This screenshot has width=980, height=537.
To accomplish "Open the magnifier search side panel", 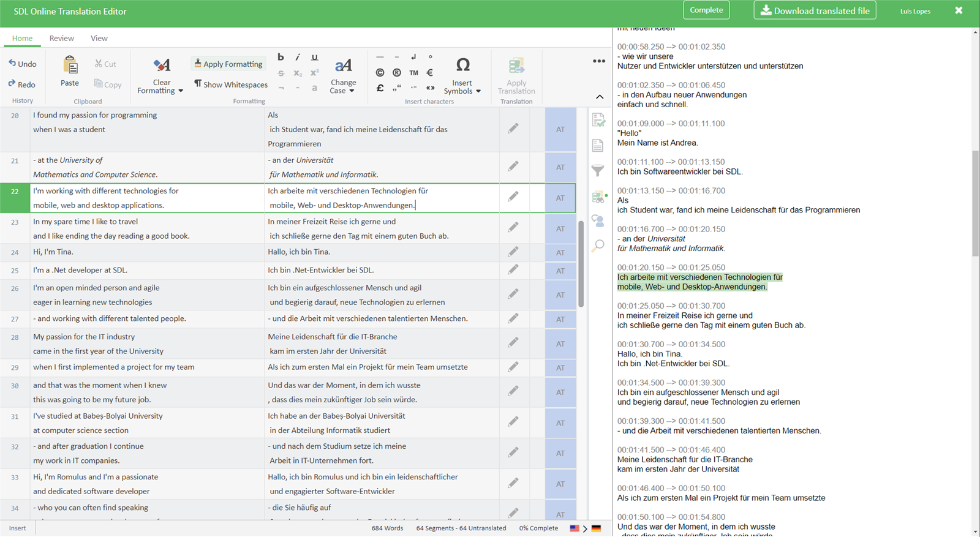I will click(x=598, y=246).
